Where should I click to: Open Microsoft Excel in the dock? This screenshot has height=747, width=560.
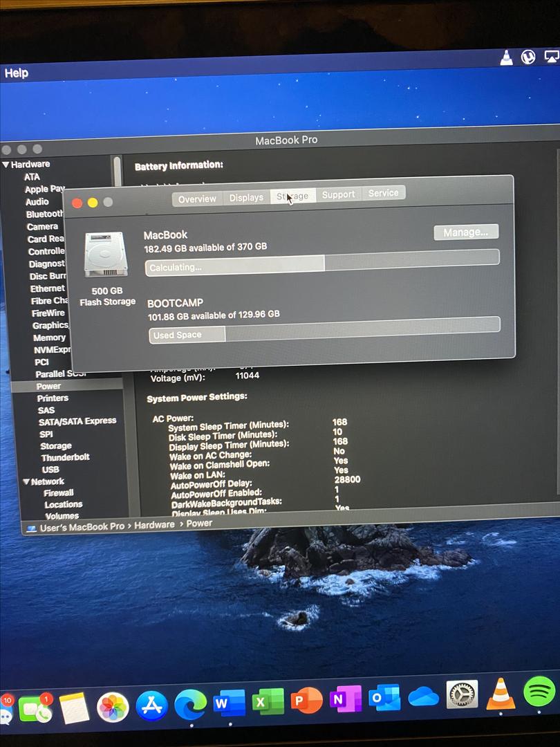tap(268, 702)
